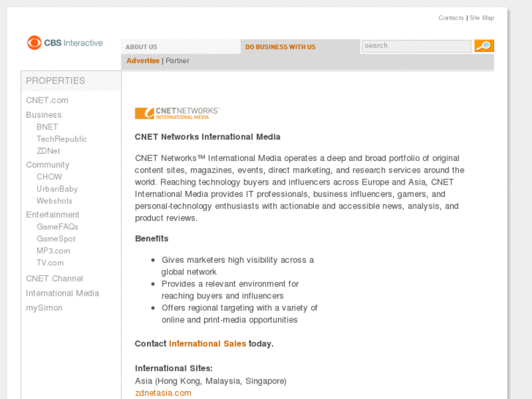Image resolution: width=532 pixels, height=399 pixels.
Task: Visit GameFAQs from the sidebar
Action: coord(57,226)
